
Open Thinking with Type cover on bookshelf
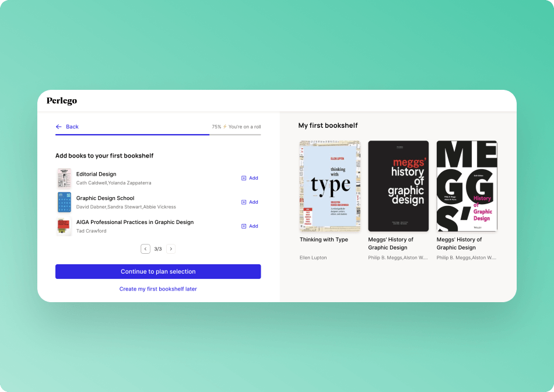[330, 186]
